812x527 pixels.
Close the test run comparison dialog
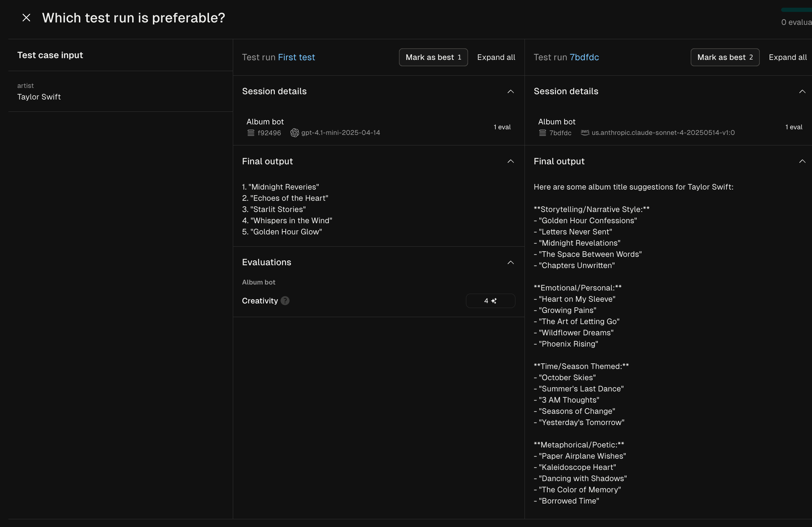click(26, 18)
